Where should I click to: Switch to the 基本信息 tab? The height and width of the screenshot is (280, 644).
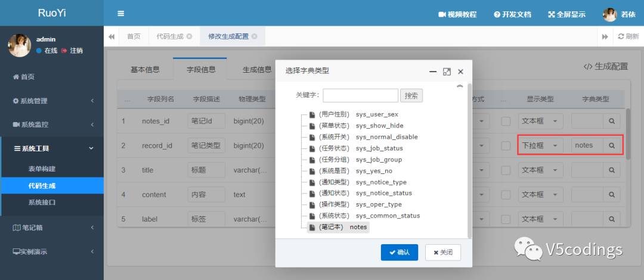click(x=145, y=69)
